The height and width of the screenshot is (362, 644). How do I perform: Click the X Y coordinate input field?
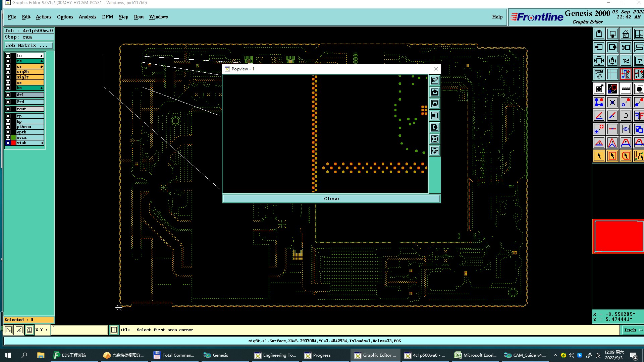pyautogui.click(x=80, y=330)
